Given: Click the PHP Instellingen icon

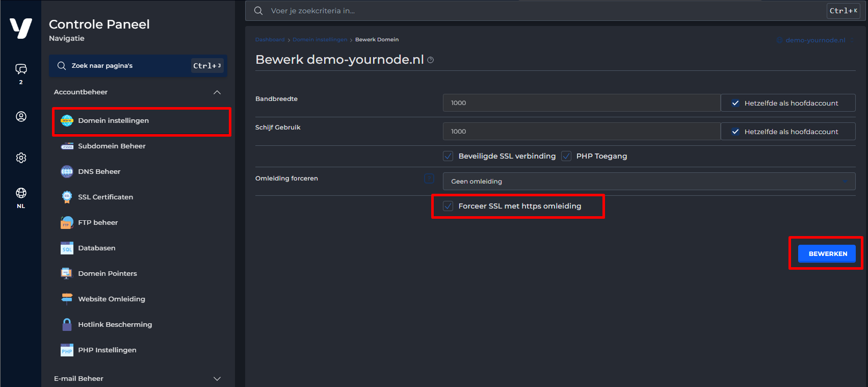Looking at the screenshot, I should tap(67, 350).
